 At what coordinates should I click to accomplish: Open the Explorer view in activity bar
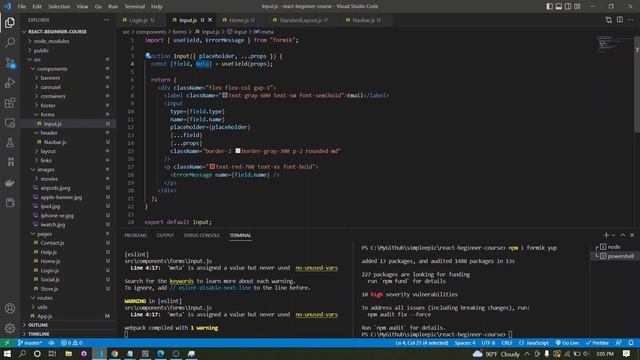coord(10,22)
